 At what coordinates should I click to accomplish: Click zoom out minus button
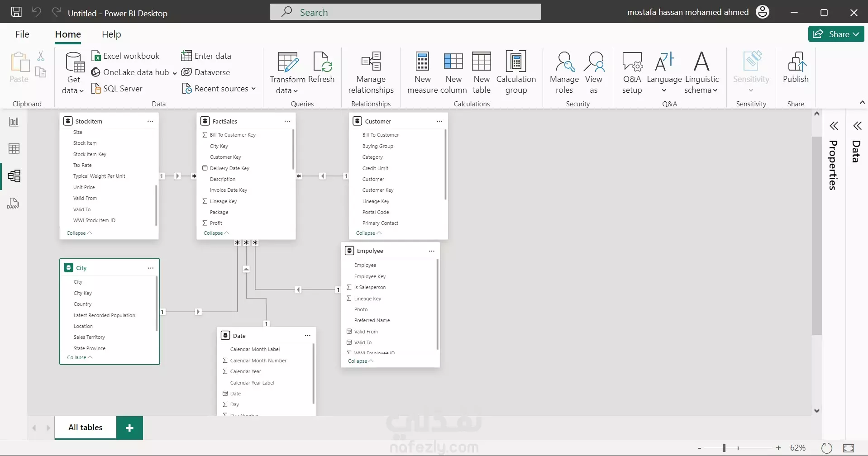coord(700,448)
